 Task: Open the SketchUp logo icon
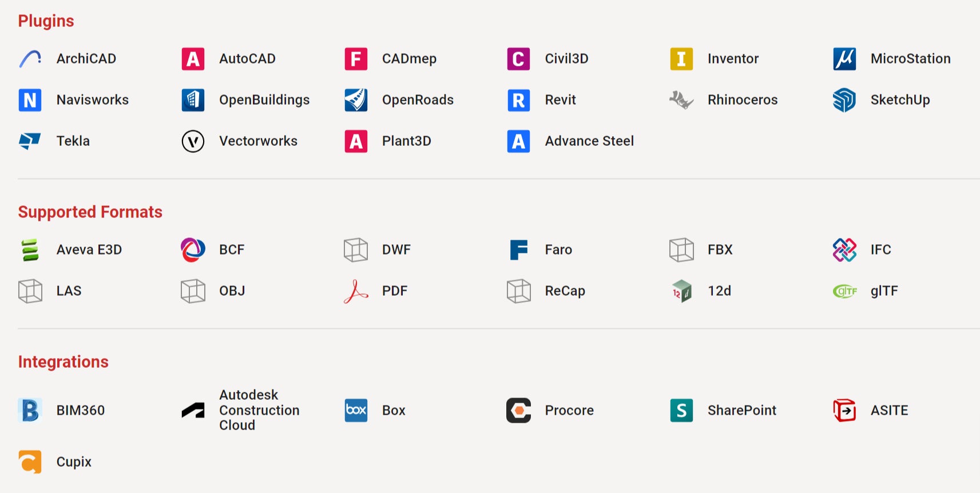(x=844, y=100)
